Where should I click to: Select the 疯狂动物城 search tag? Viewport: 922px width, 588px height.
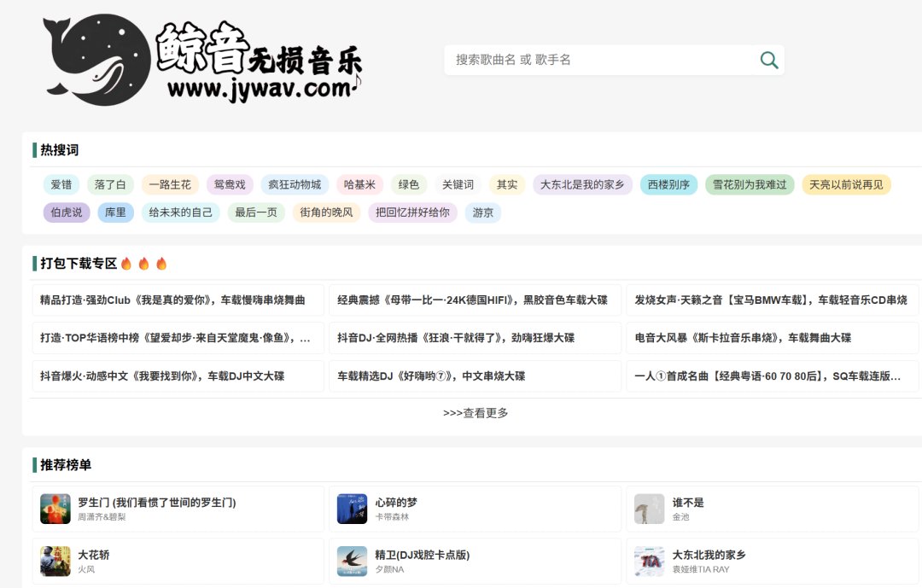[295, 184]
